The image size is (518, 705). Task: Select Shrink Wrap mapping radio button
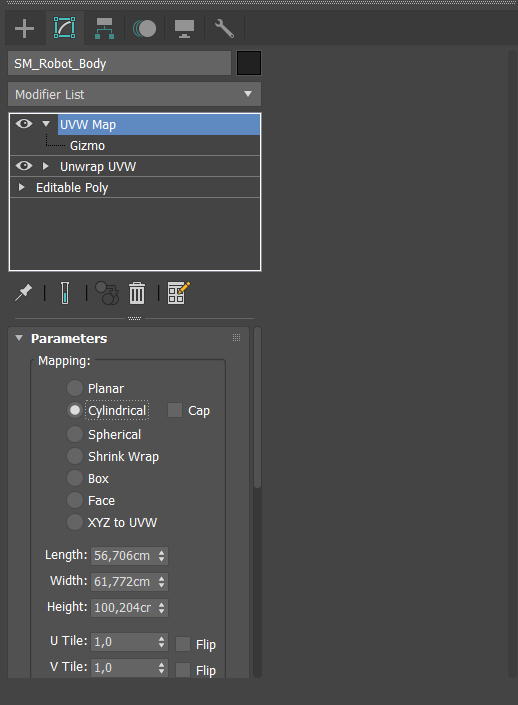pyautogui.click(x=75, y=456)
